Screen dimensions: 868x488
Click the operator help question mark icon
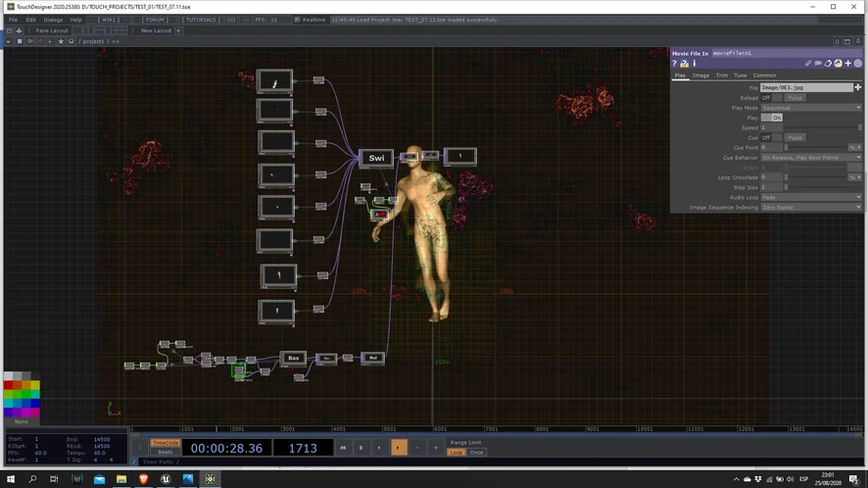[674, 63]
